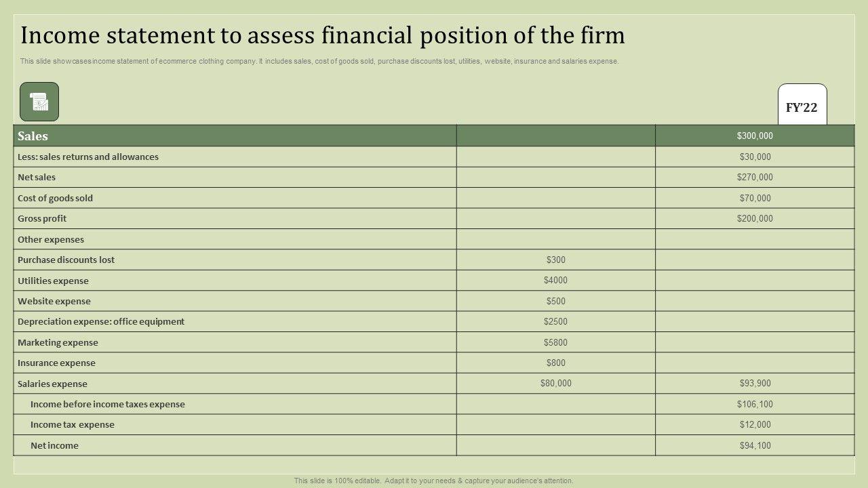This screenshot has height=488, width=868.
Task: Click Insurance expense $800 value
Action: coord(555,363)
